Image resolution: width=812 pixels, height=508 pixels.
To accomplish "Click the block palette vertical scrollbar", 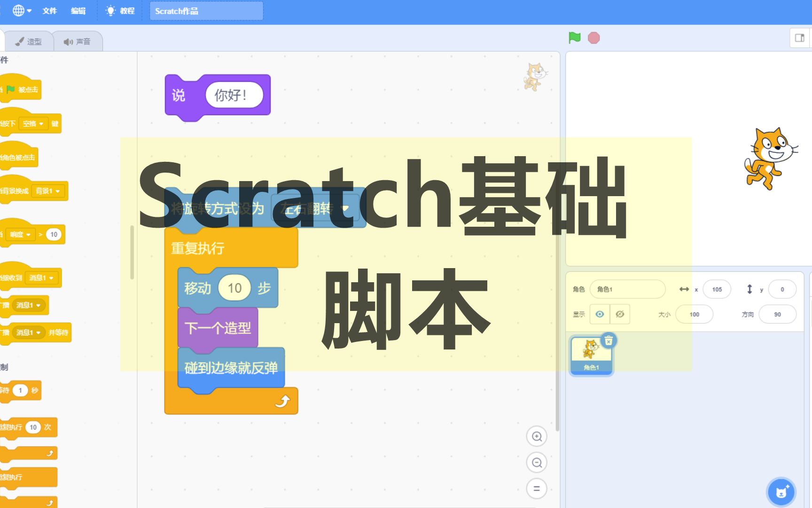I will coord(132,252).
